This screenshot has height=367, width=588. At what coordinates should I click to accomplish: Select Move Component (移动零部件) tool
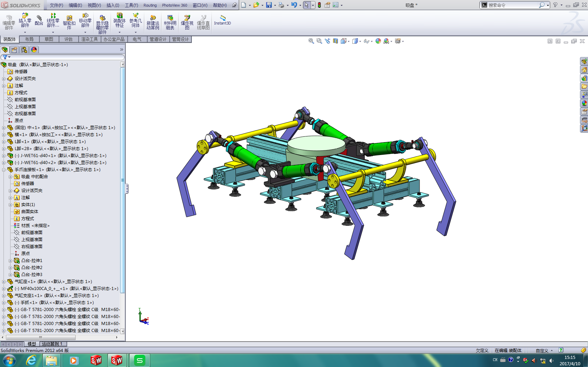[85, 20]
